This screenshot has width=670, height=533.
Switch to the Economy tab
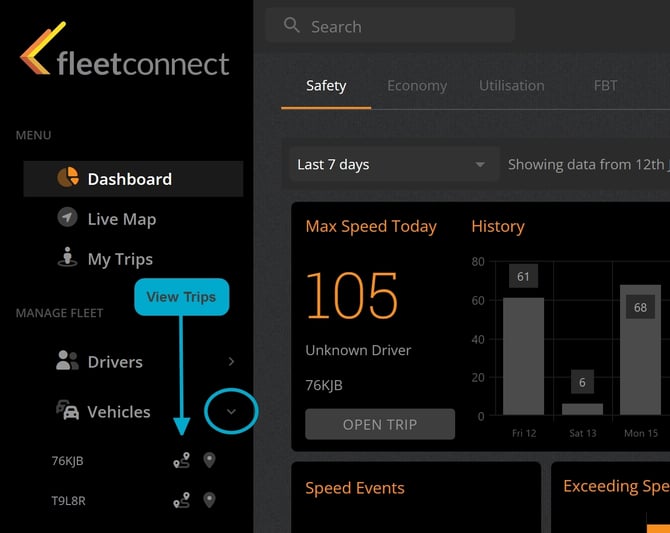[417, 86]
